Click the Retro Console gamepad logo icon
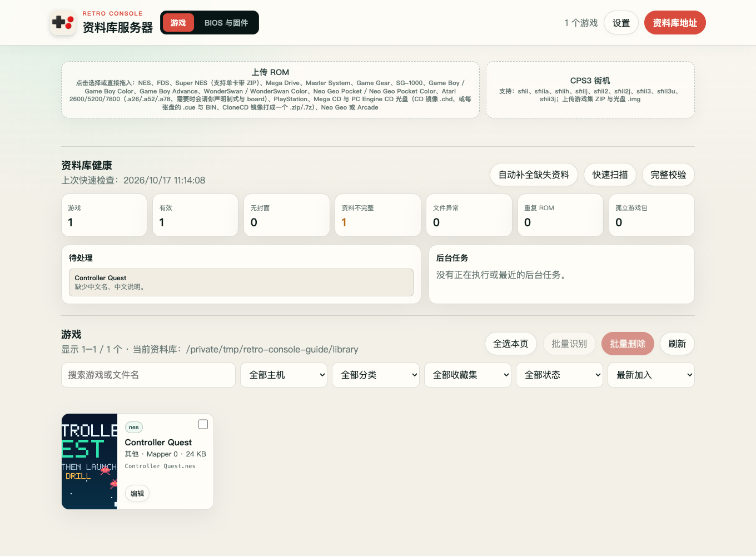The width and height of the screenshot is (756, 556). pos(63,23)
